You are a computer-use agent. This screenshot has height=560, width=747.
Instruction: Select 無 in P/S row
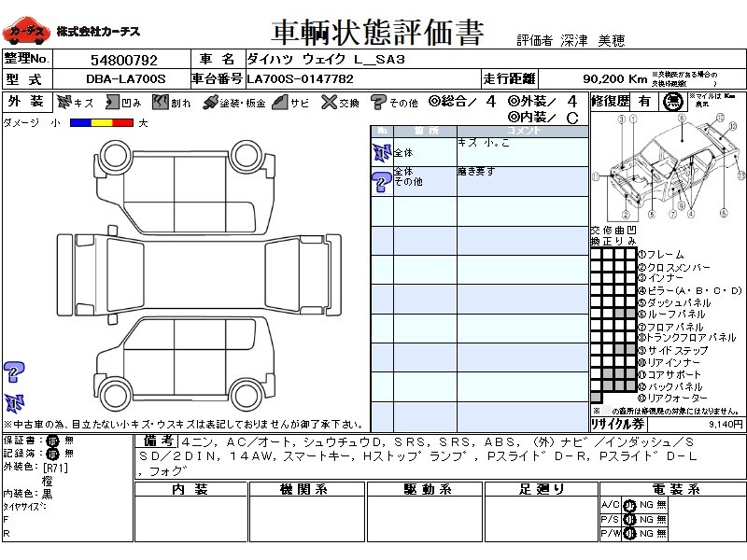tap(661, 520)
